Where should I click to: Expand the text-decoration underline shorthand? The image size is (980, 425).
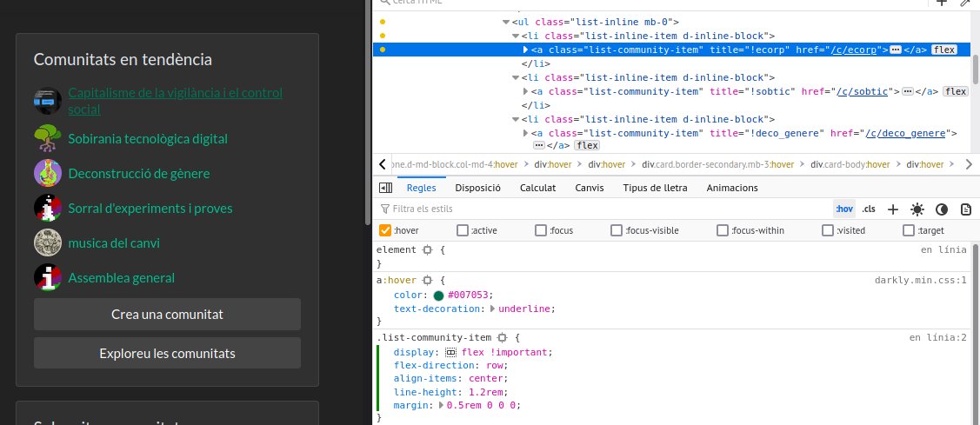tap(492, 309)
